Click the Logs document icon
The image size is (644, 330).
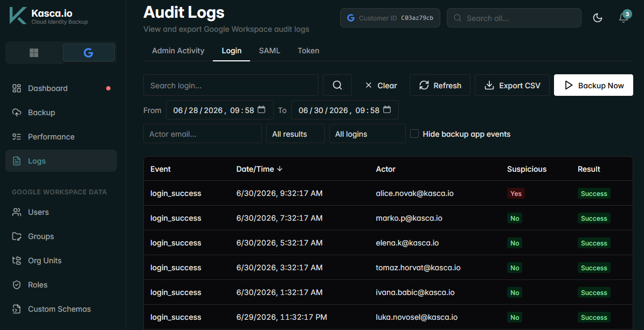(x=17, y=161)
